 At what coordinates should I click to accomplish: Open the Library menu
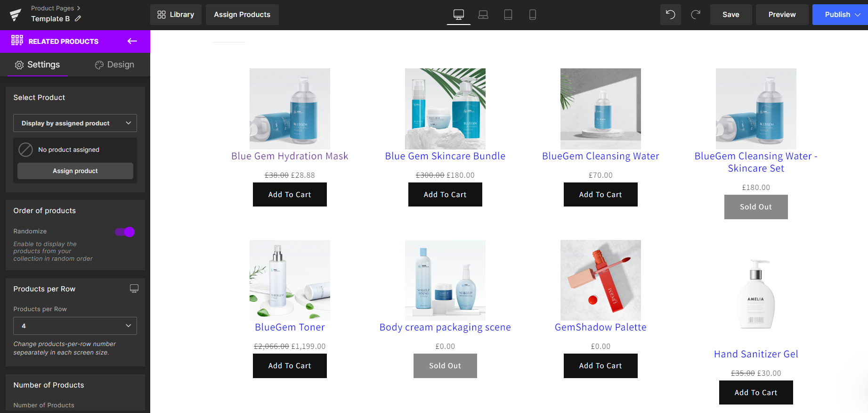point(176,15)
